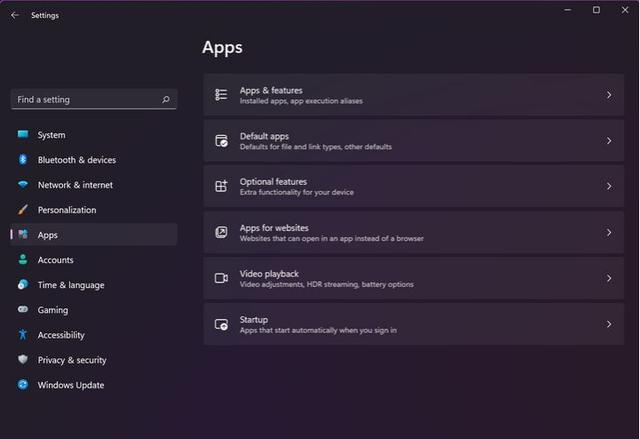Click the Network wifi icon
The image size is (640, 439).
pos(23,184)
